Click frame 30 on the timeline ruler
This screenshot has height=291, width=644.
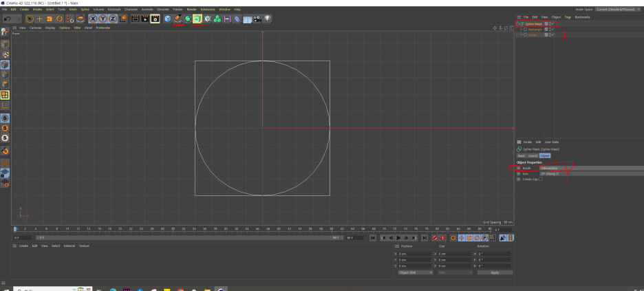tap(173, 229)
